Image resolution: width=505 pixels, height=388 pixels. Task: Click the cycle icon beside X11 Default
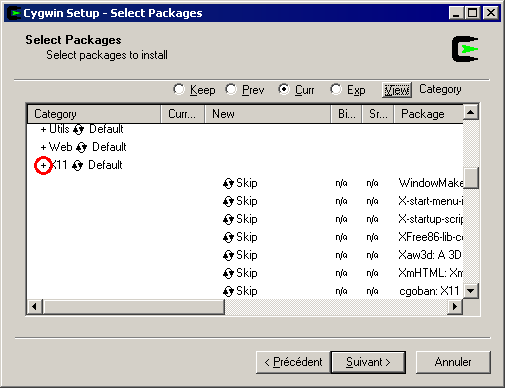(x=77, y=165)
